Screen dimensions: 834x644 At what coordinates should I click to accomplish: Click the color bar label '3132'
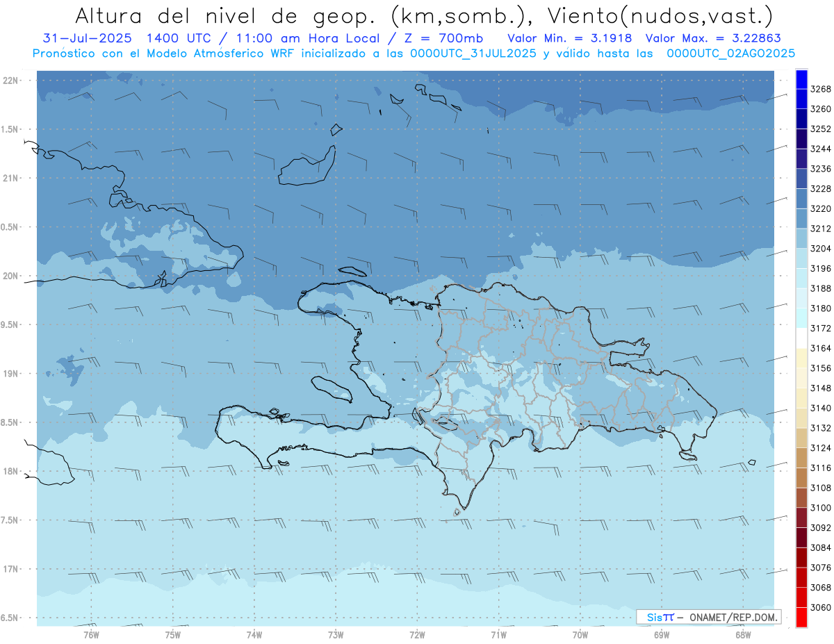(x=820, y=428)
